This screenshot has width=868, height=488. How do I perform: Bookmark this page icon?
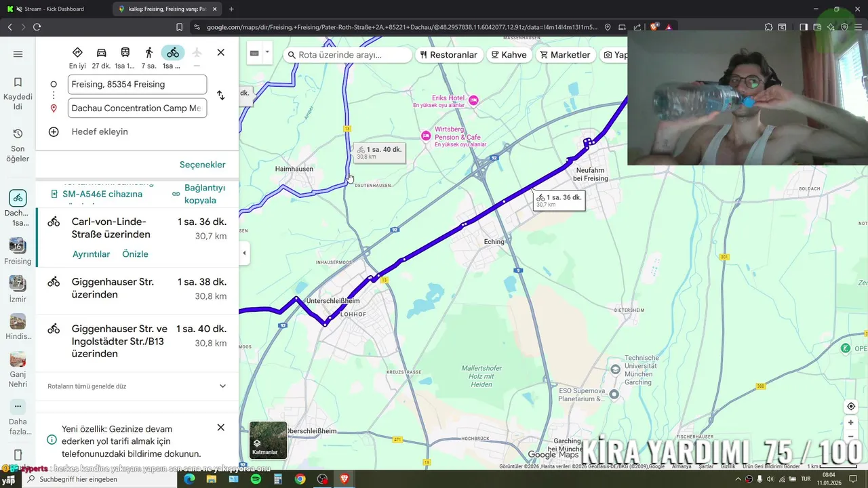coord(179,27)
